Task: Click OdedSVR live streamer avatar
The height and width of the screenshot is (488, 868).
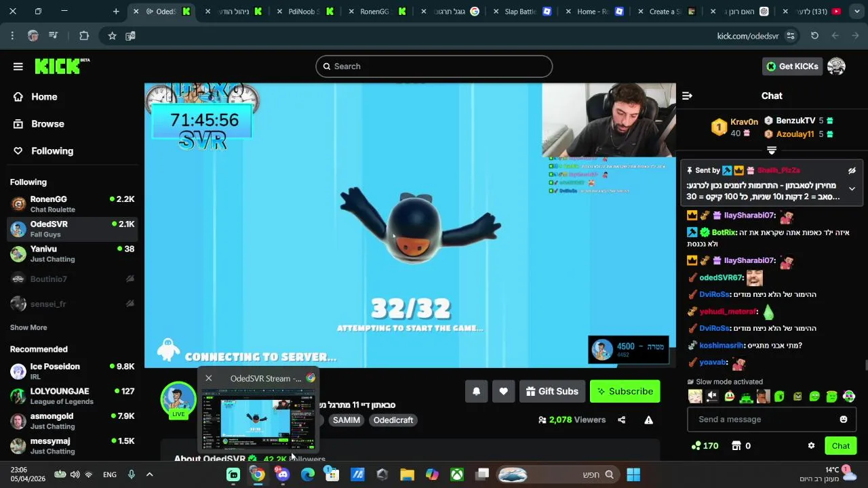Action: pyautogui.click(x=178, y=400)
